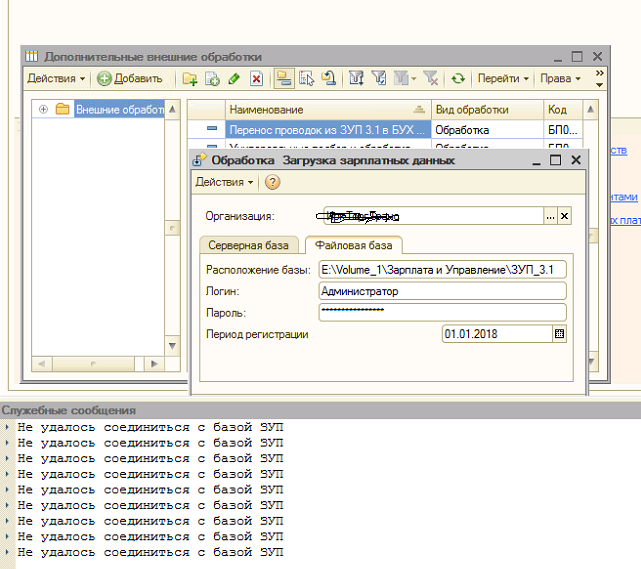Click the first Не удалось соединиться message
Image resolution: width=641 pixels, height=569 pixels.
[150, 427]
